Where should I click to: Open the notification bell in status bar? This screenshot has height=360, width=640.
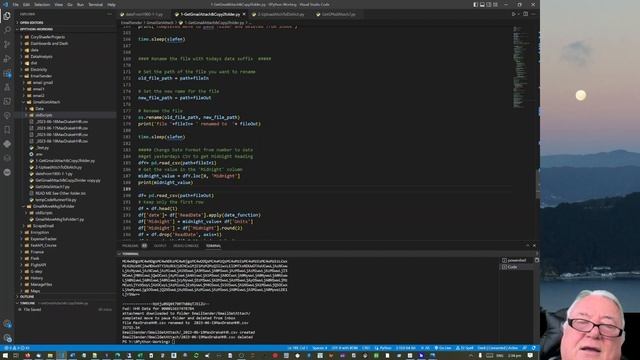pyautogui.click(x=533, y=348)
